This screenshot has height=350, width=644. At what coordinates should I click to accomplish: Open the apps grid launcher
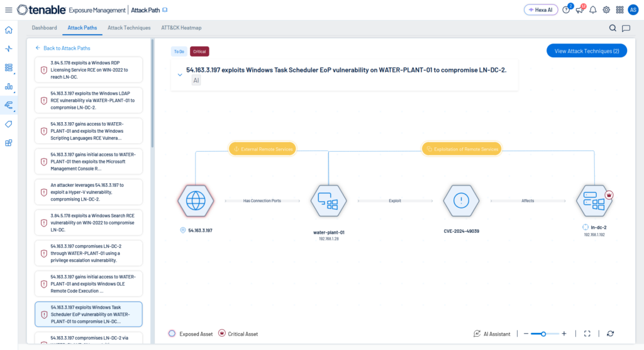click(x=619, y=10)
